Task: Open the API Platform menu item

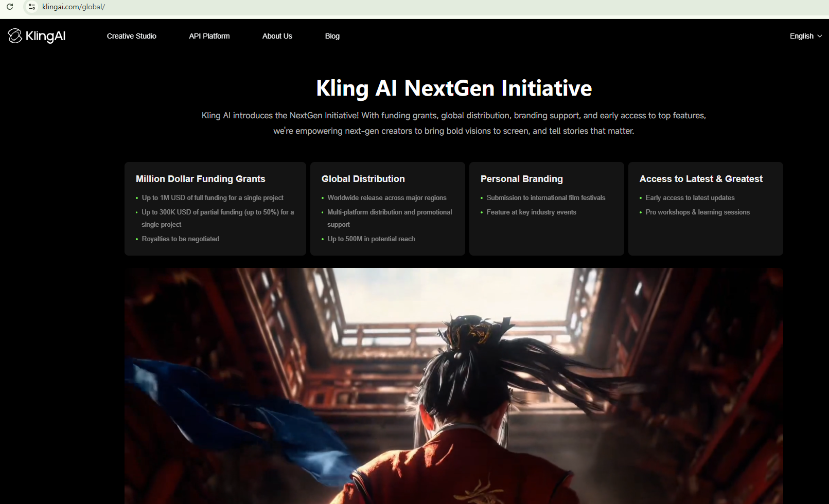Action: (209, 36)
